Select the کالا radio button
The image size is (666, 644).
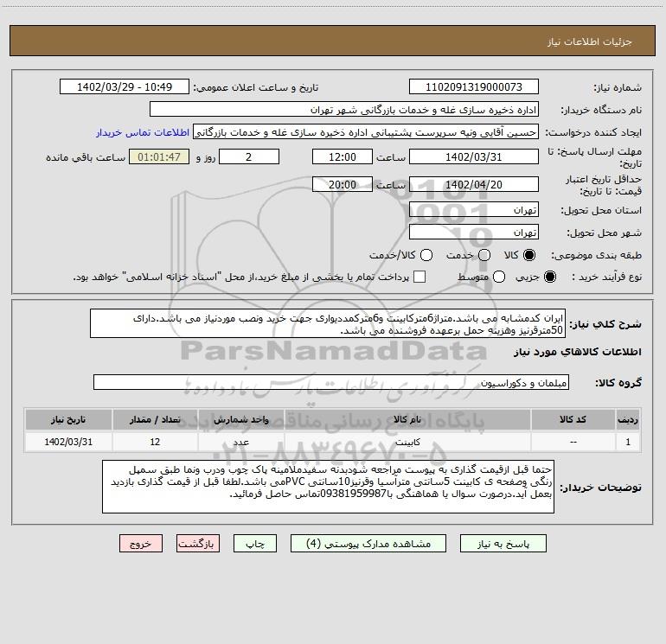tap(529, 255)
